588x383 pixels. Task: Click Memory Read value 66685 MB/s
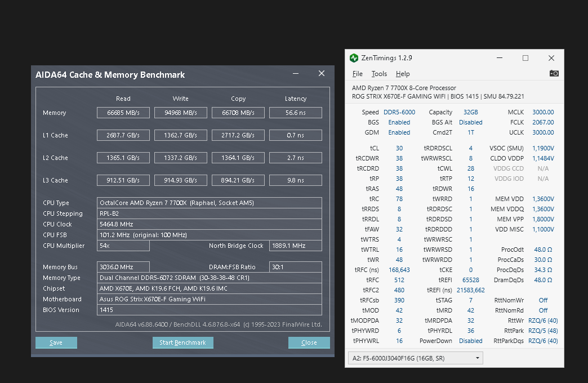pyautogui.click(x=123, y=113)
